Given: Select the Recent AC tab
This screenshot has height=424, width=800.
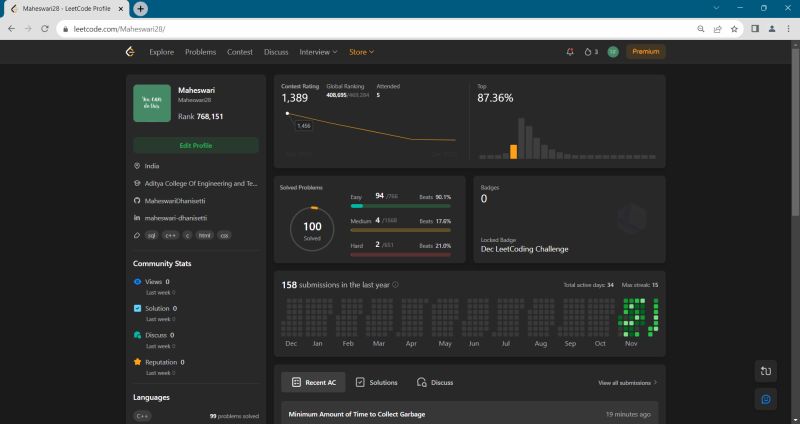Looking at the screenshot, I should coord(314,382).
